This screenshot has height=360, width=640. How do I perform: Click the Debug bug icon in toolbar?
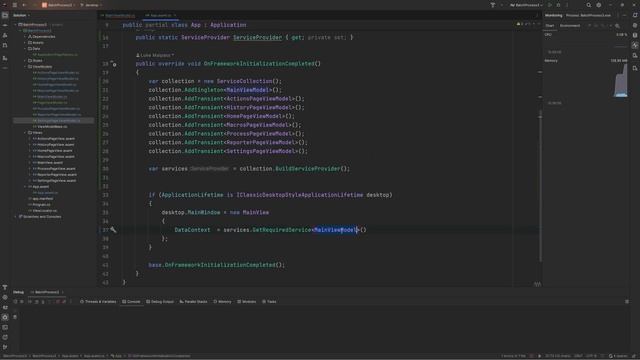558,5
